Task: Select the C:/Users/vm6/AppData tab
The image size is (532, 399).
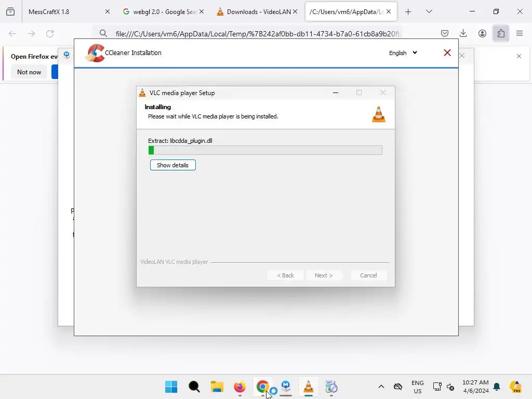Action: coord(351,12)
